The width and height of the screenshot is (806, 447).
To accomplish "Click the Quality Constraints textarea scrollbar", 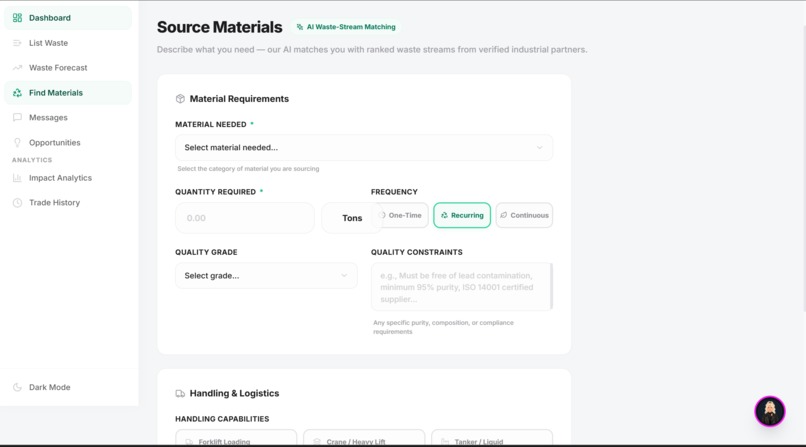I will [x=551, y=287].
